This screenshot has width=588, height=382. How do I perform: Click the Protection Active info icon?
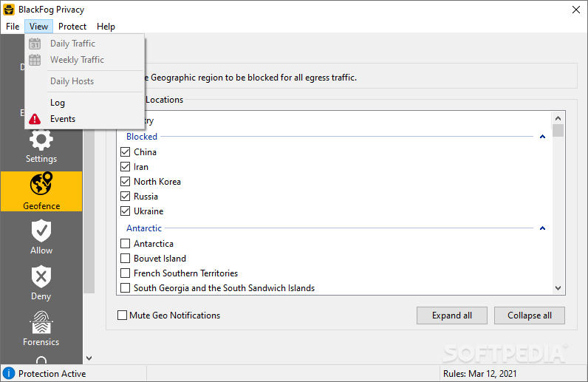9,373
